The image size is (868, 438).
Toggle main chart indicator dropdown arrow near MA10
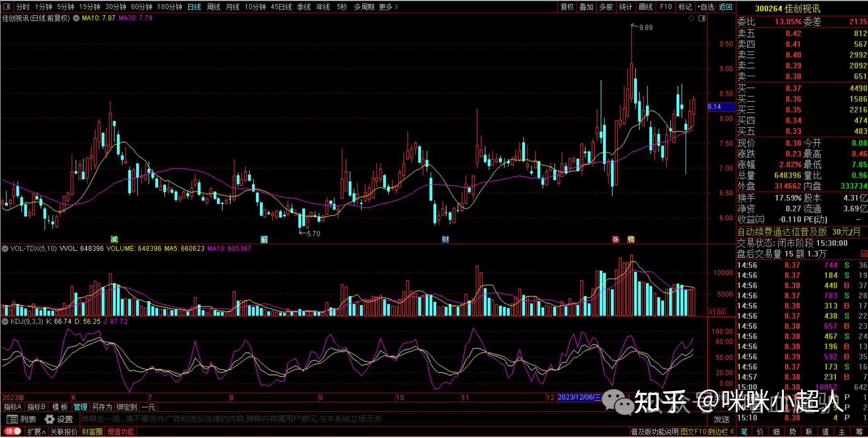(x=76, y=18)
